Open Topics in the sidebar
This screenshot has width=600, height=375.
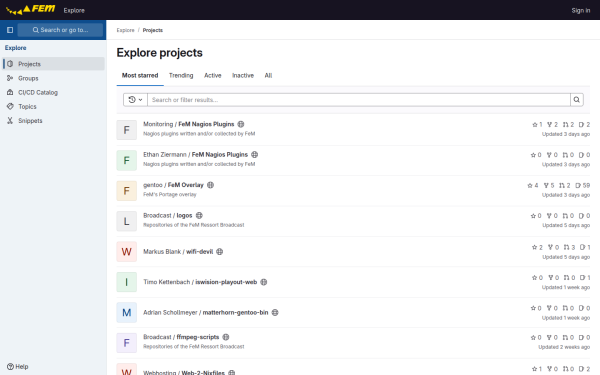(54, 106)
